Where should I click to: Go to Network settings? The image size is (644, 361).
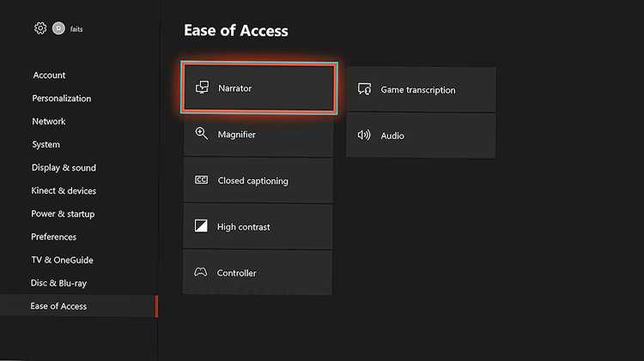49,122
